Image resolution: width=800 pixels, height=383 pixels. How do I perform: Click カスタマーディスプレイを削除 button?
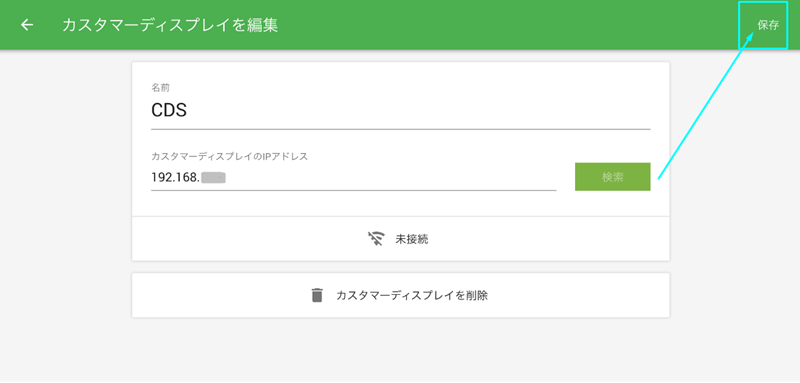tap(401, 295)
